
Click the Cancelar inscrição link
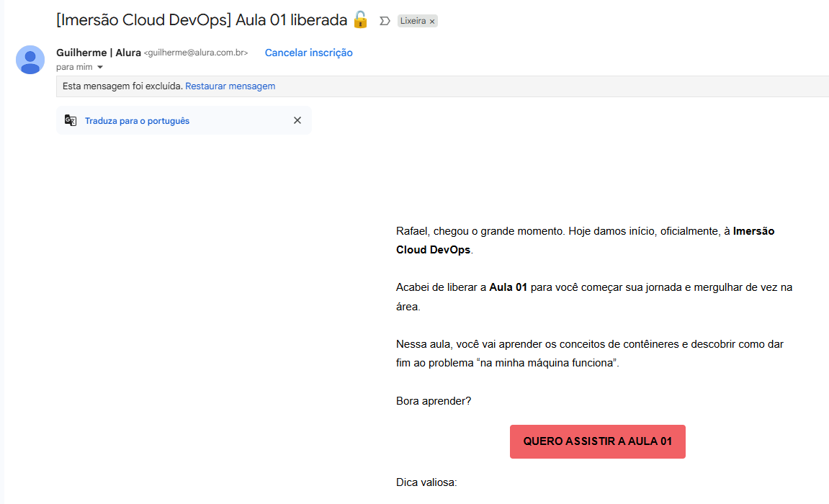pos(309,53)
